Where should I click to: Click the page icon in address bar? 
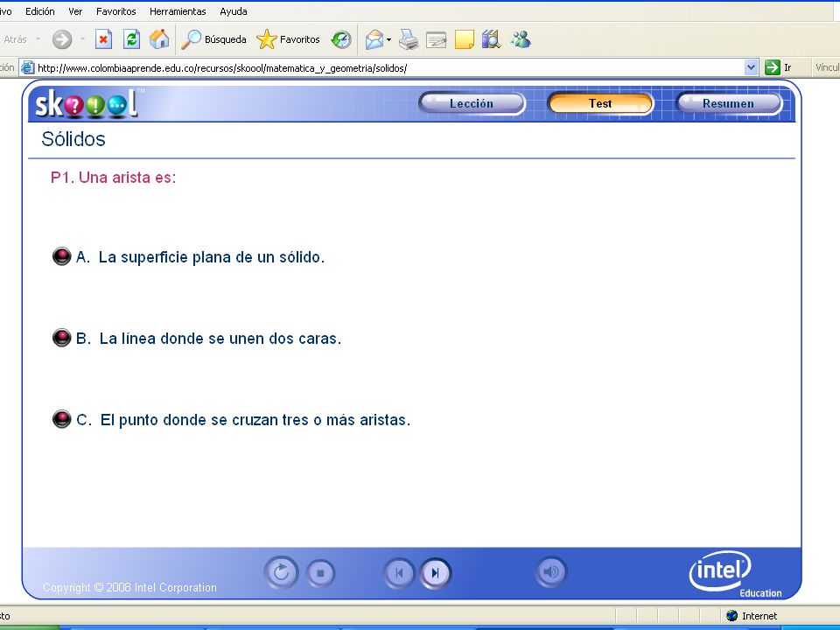click(x=27, y=67)
